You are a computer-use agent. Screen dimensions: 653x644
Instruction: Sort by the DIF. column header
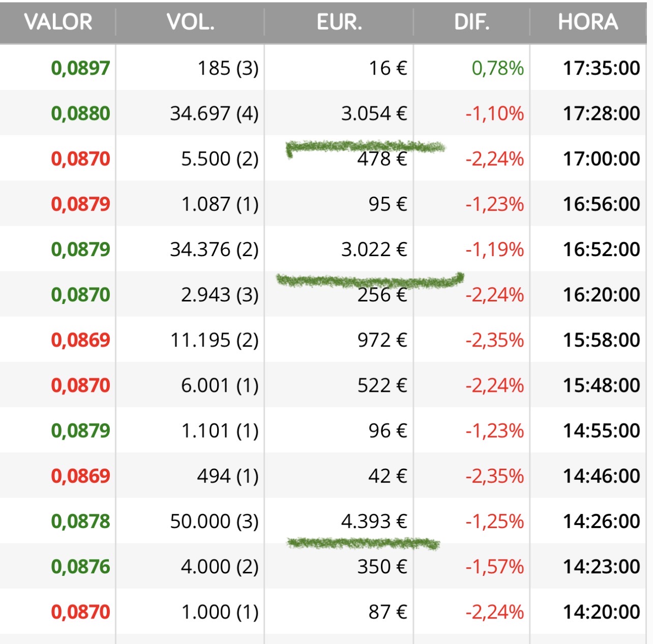coord(472,22)
